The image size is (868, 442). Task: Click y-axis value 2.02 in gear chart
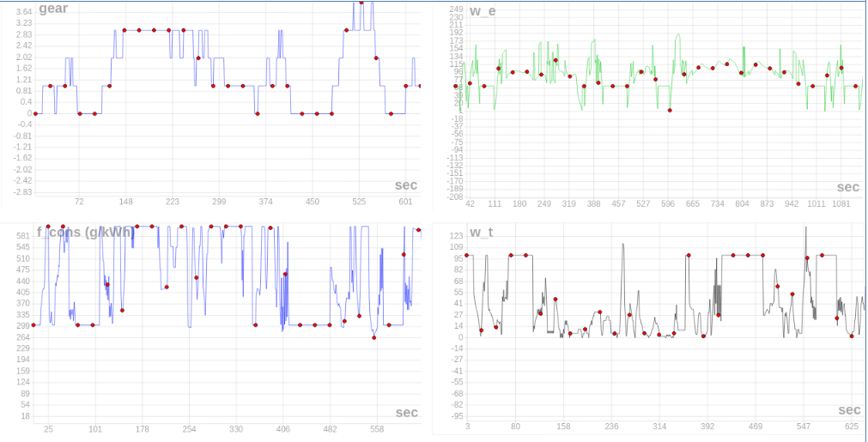tap(24, 57)
